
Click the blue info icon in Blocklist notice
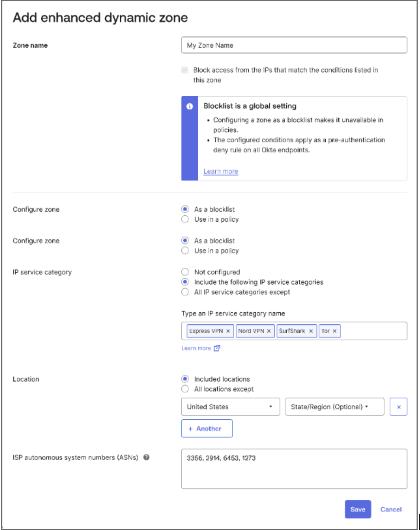[190, 106]
